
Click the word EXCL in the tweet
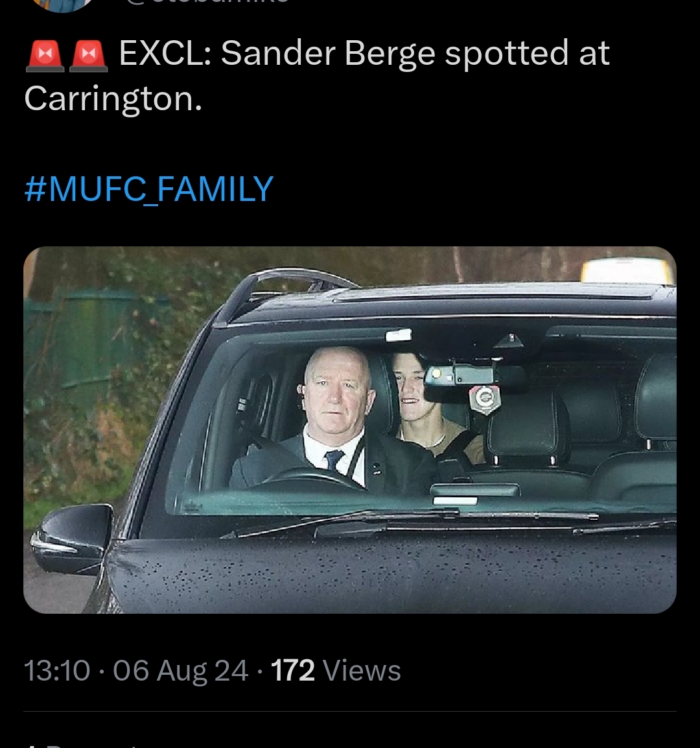(x=165, y=53)
